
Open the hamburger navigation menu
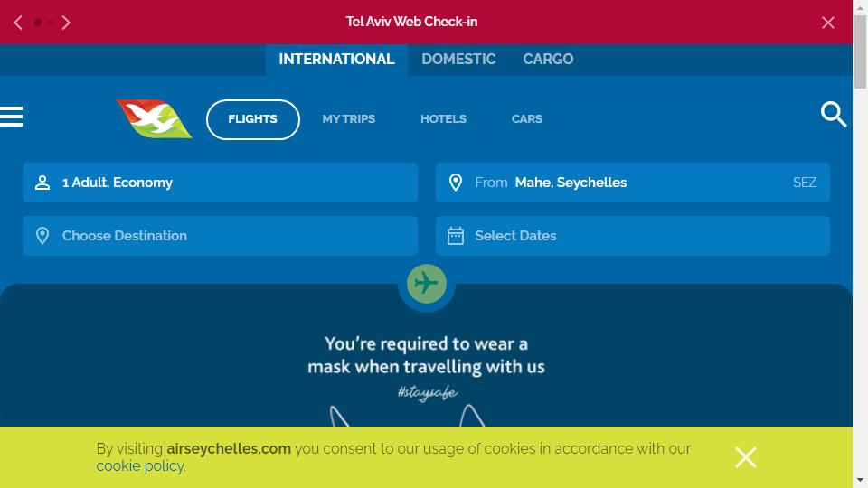click(x=11, y=117)
